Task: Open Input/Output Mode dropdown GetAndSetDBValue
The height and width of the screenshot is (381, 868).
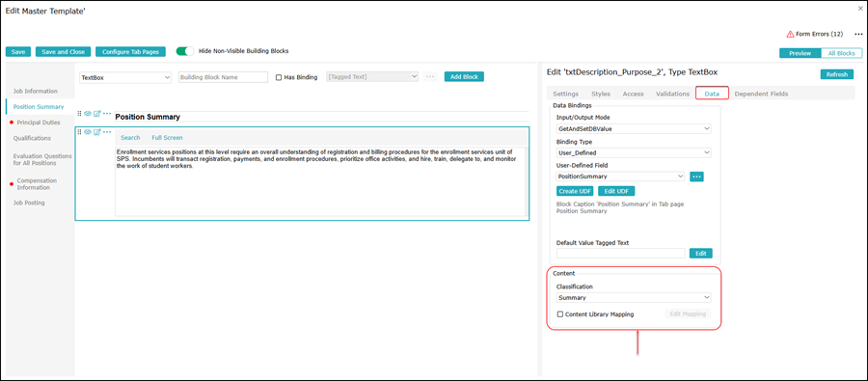Action: 634,128
